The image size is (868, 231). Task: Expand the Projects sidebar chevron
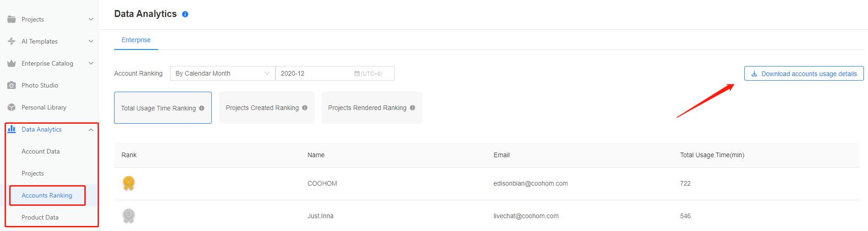91,19
